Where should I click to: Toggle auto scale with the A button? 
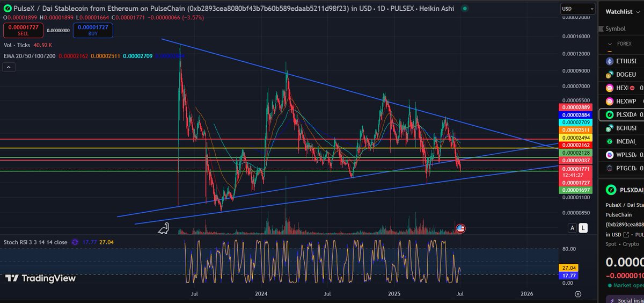click(573, 228)
